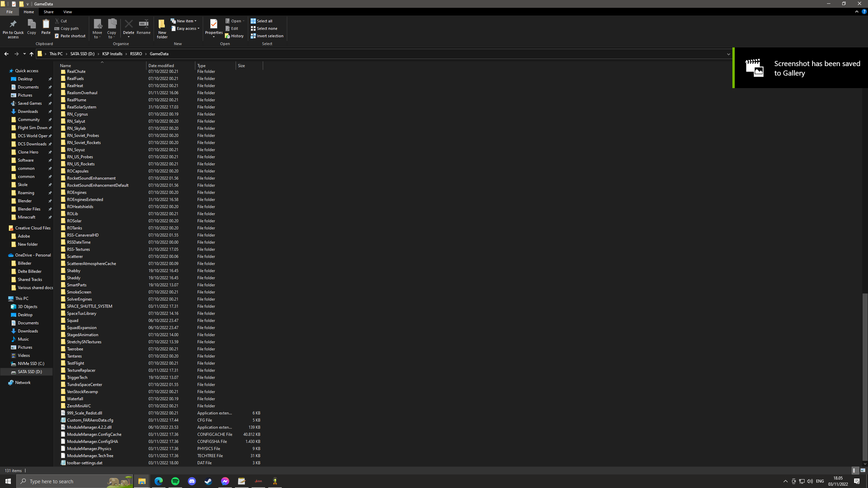Open address bar previous locations dropdown
Image resolution: width=868 pixels, height=488 pixels.
[728, 54]
